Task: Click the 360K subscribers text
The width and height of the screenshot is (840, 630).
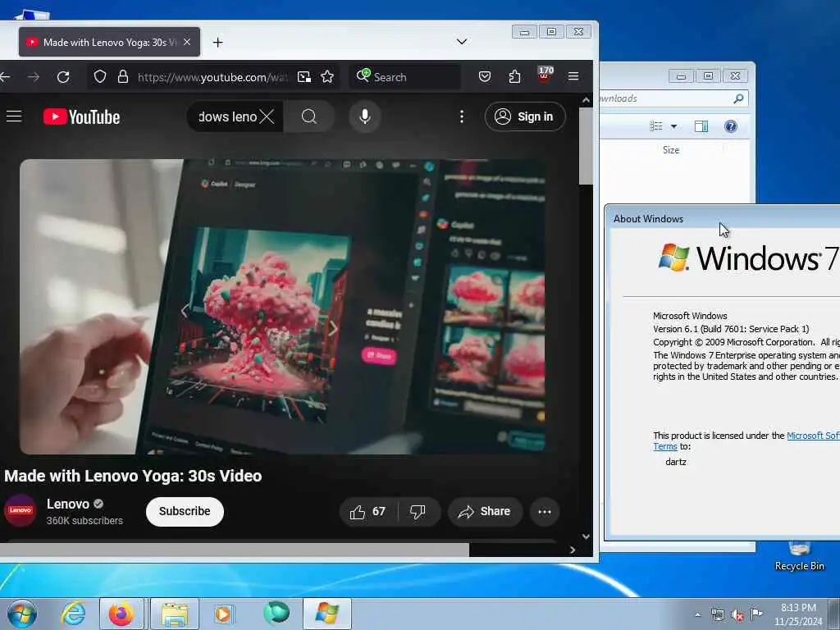Action: pos(84,521)
